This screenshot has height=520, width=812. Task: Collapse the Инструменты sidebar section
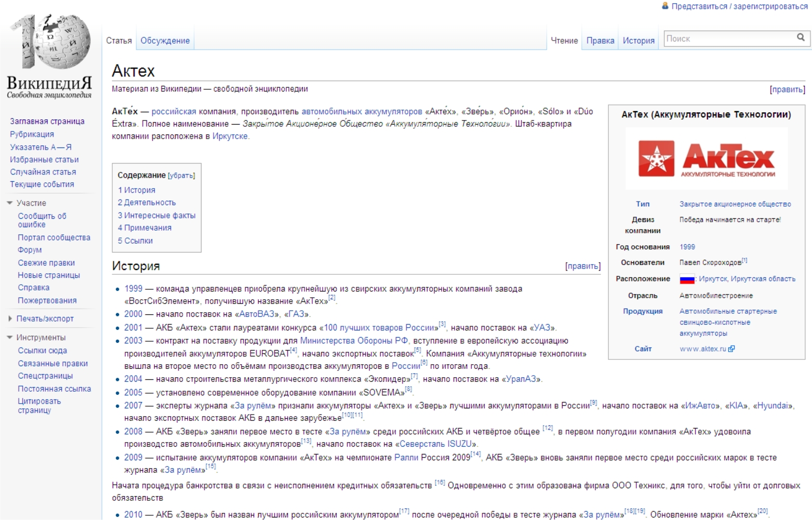click(x=9, y=338)
